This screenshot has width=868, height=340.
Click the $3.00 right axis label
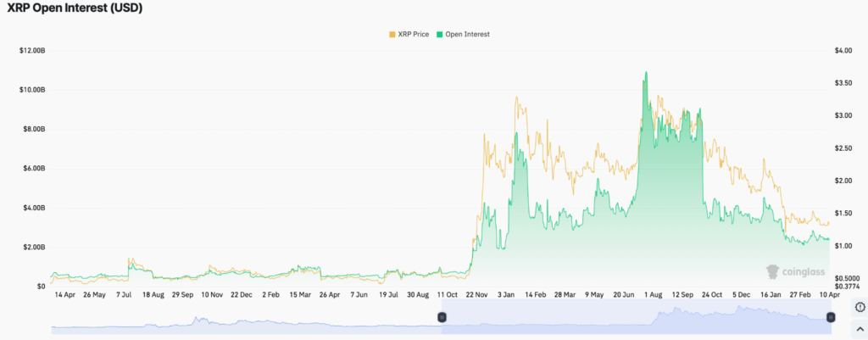[843, 115]
